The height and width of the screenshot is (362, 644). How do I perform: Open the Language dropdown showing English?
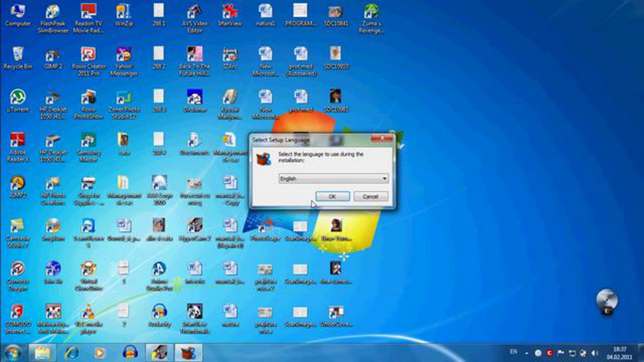click(333, 179)
